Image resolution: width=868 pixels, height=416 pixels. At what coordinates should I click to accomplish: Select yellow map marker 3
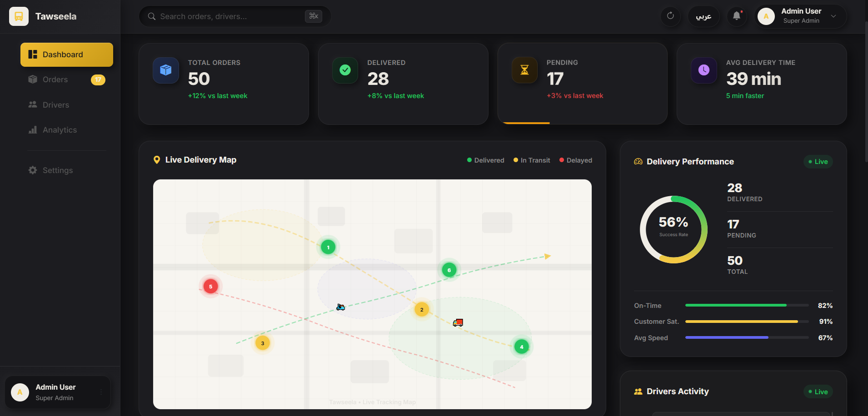point(263,343)
